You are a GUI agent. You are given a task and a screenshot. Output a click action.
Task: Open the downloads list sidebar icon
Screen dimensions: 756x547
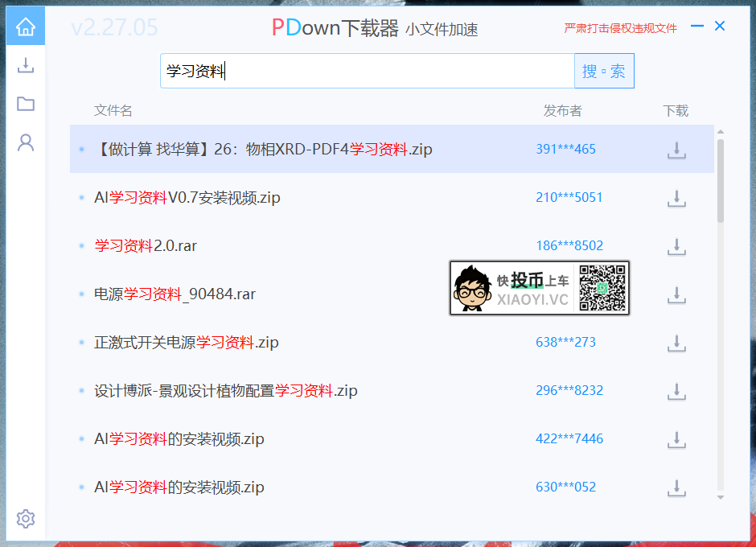click(26, 65)
